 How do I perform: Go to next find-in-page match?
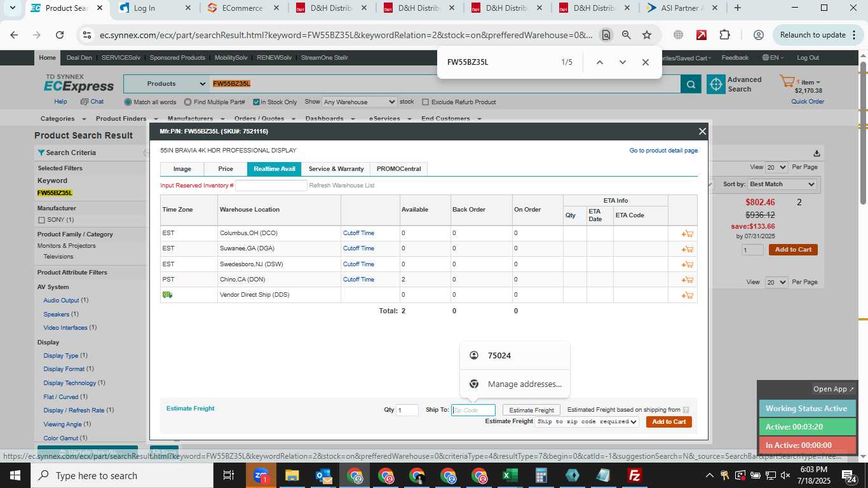coord(622,62)
